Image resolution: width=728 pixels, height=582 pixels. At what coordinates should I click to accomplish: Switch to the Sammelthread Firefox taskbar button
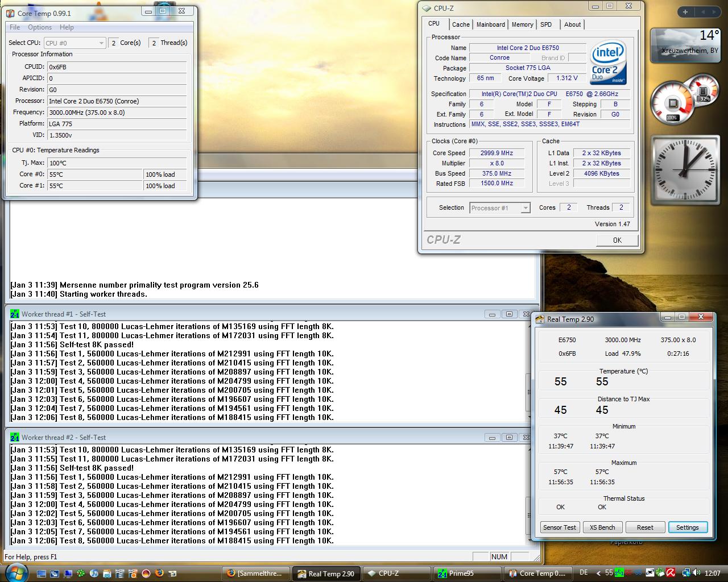click(255, 573)
